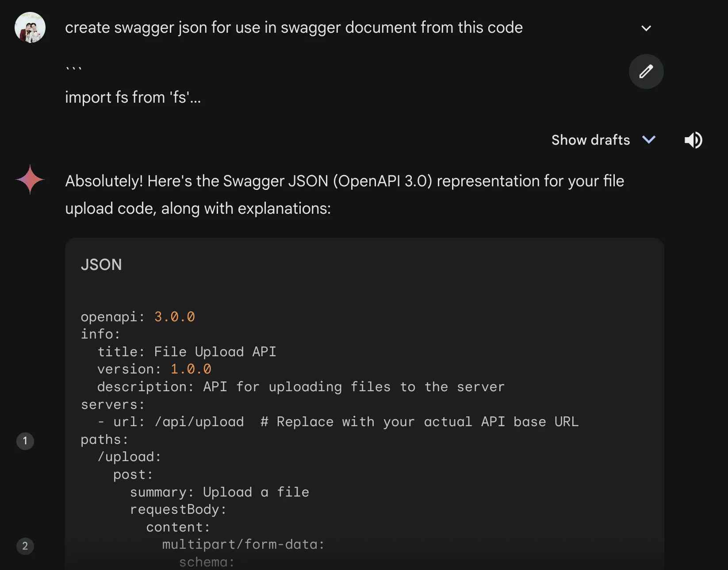
Task: Click the pencil edit prompt icon
Action: pos(646,72)
